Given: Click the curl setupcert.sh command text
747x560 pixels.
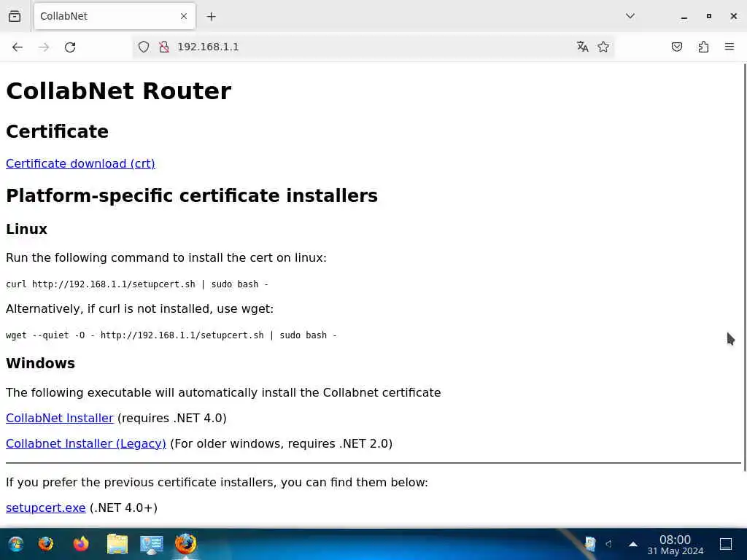Looking at the screenshot, I should tap(137, 284).
